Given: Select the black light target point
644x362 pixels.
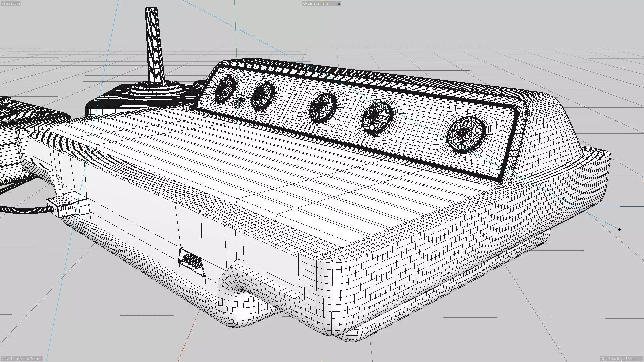Looking at the screenshot, I should (x=619, y=230).
